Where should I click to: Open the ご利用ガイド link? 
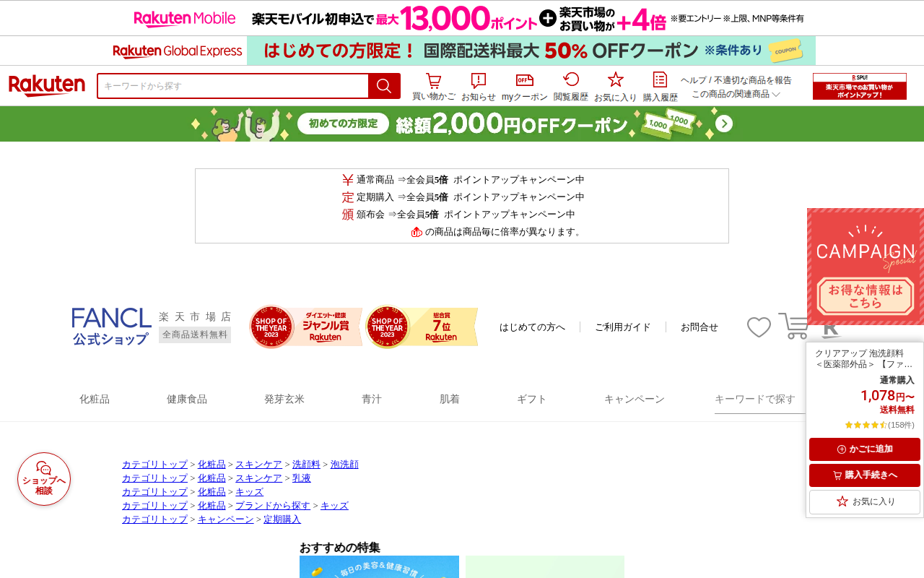point(623,327)
